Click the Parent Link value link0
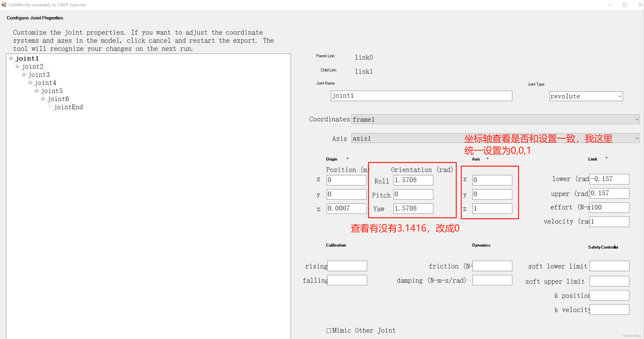 click(x=364, y=57)
